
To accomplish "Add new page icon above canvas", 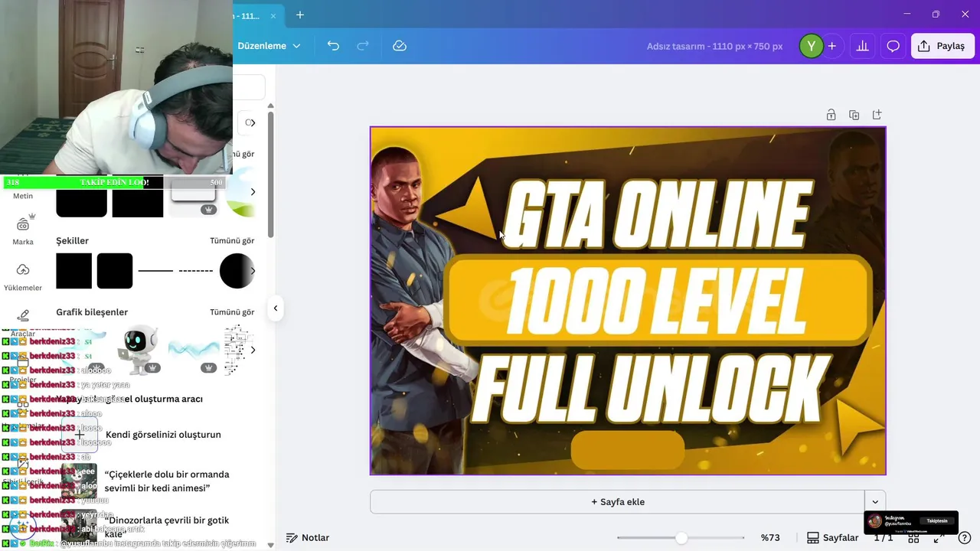I will (877, 115).
